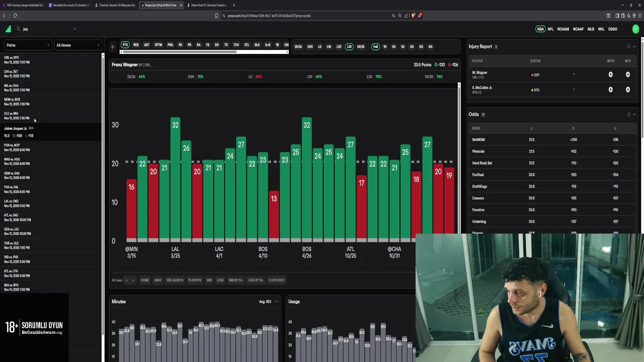The image size is (644, 362).
Task: Select the 3PTM stat tab
Action: click(x=158, y=45)
